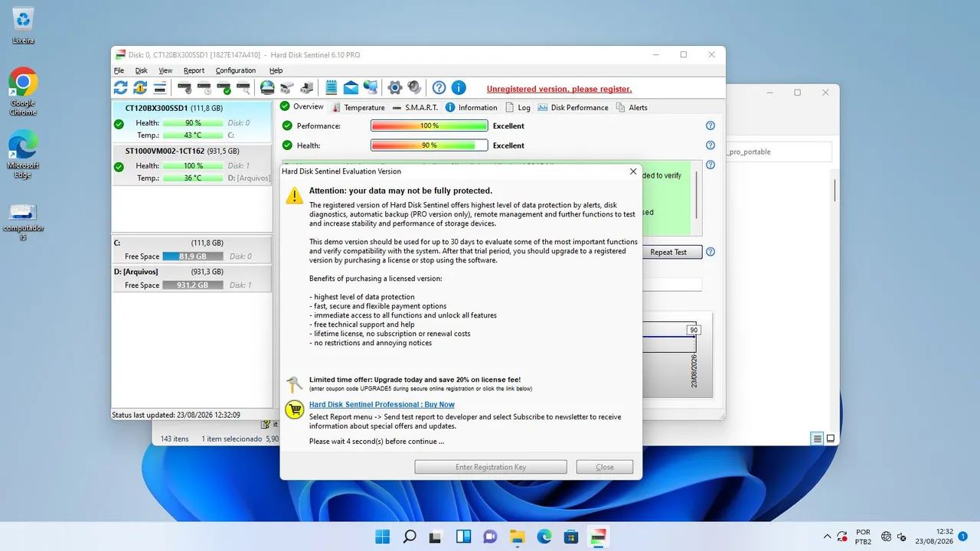Close the Evaluation Version dialog with X

633,171
